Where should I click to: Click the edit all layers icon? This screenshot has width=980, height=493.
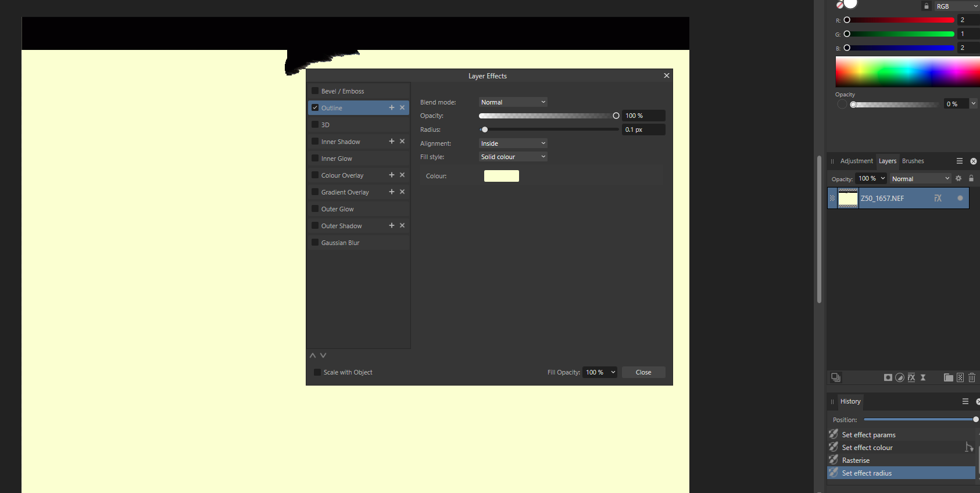[836, 377]
